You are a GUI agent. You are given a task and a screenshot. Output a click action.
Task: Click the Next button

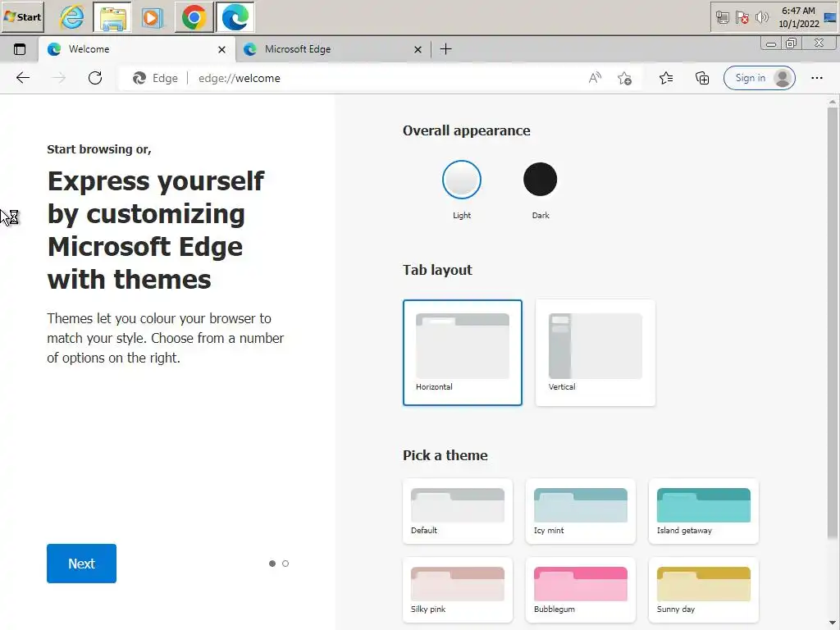(x=81, y=564)
